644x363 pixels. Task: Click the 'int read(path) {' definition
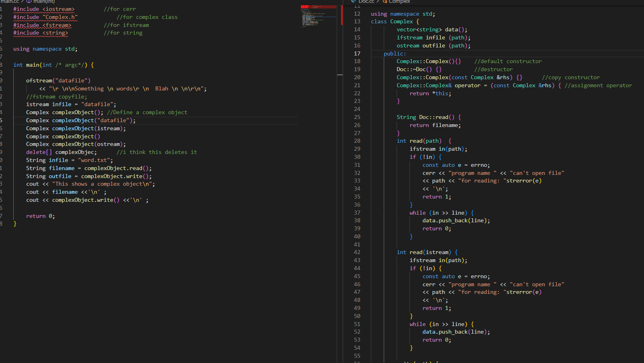coord(424,141)
